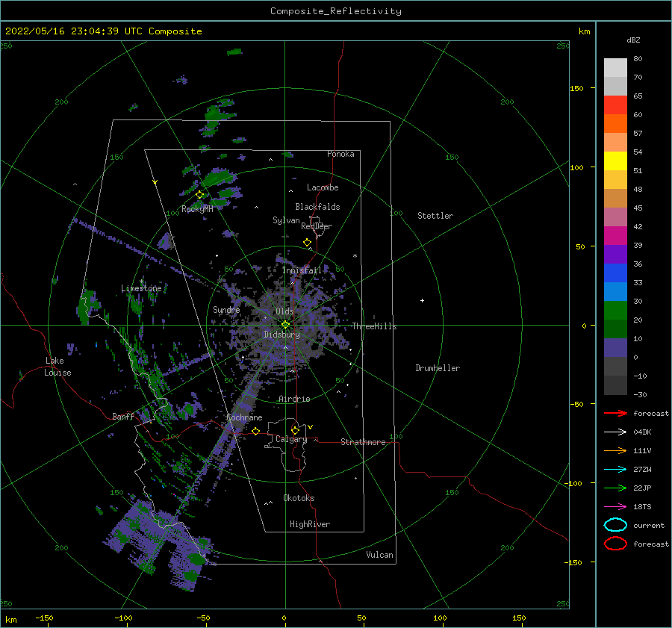
Task: Click the Composite_Reflectivity title
Action: click(335, 11)
